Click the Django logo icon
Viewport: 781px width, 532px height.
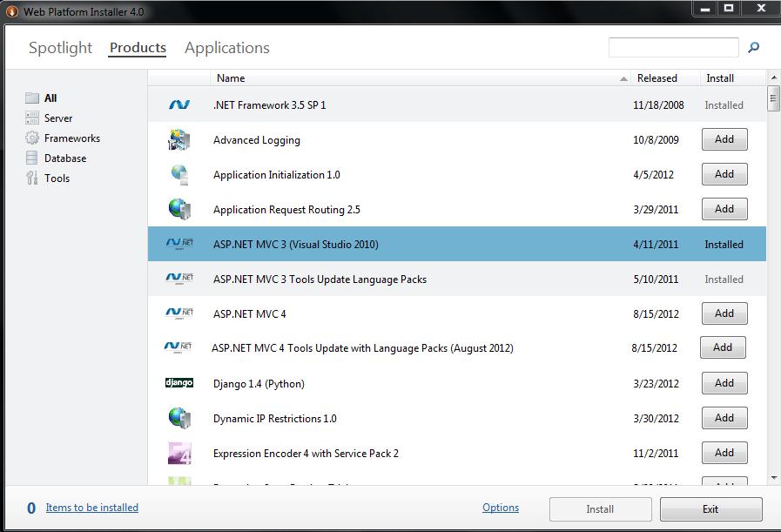pos(179,382)
